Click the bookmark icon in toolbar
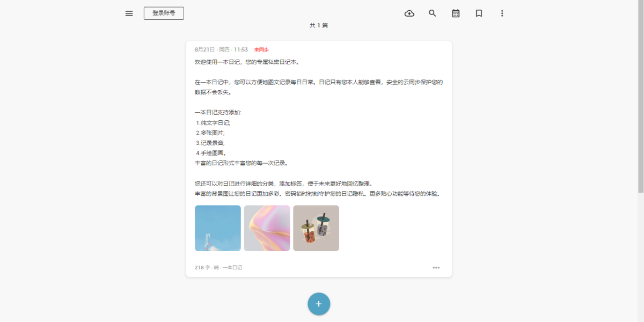644x322 pixels. tap(479, 13)
